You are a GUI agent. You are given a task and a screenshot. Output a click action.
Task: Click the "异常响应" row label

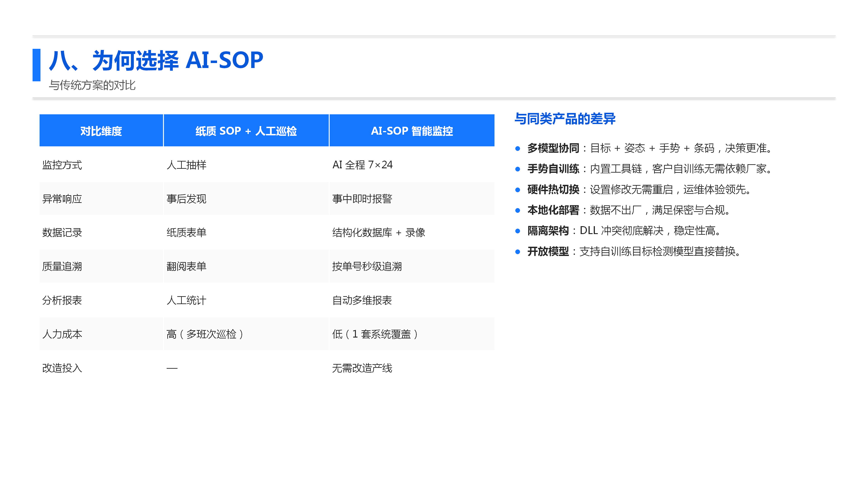click(x=62, y=199)
